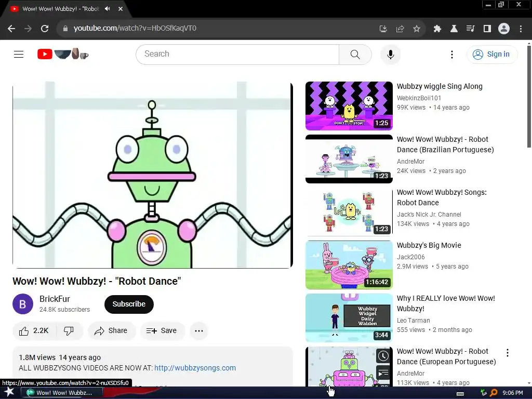This screenshot has height=399, width=532.
Task: Open the BrickFur channel name link
Action: click(x=55, y=299)
